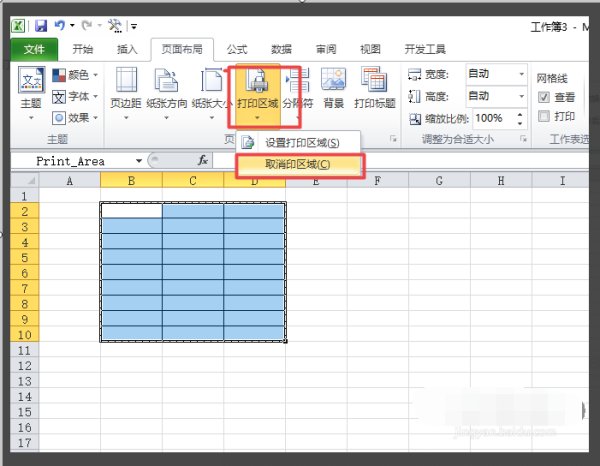
Task: Switch to the Review (审阅) tab
Action: (326, 49)
